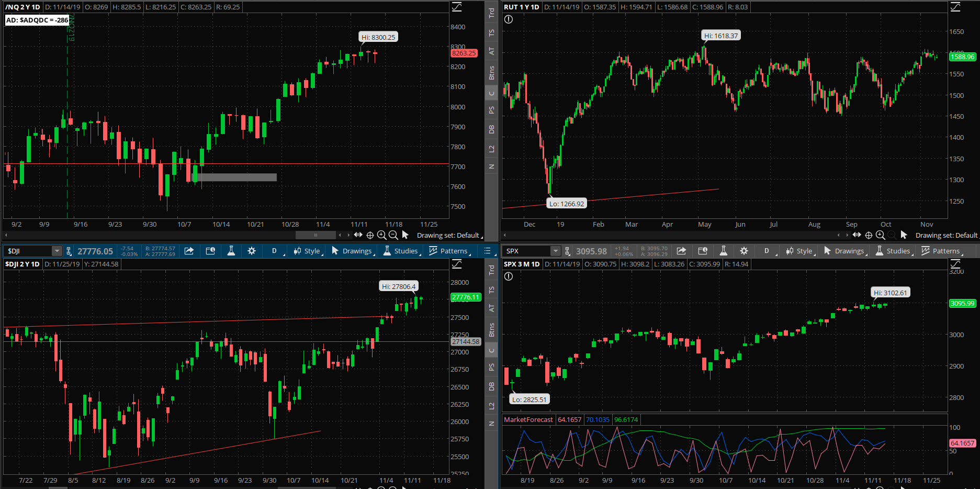Open chart settings gear in the SPX toolbar
Screen dimensions: 980x489
pyautogui.click(x=744, y=251)
